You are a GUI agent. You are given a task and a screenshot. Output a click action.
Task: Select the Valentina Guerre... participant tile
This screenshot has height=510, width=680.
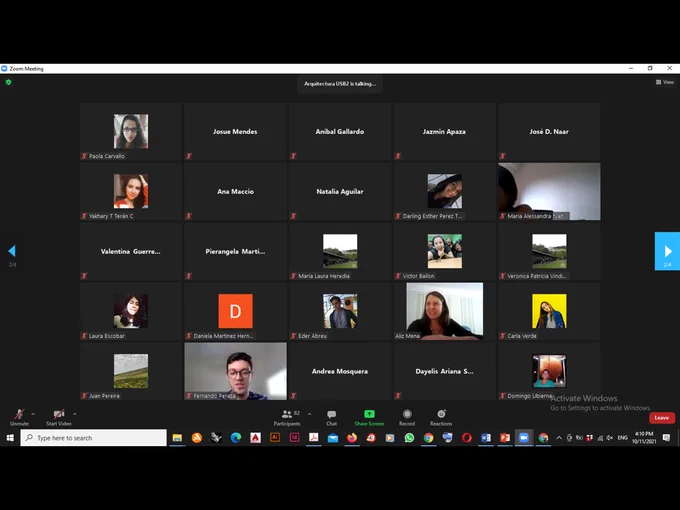point(131,251)
